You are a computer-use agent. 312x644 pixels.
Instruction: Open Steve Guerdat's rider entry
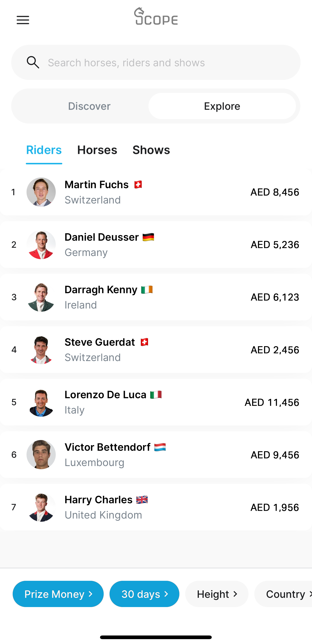point(156,350)
